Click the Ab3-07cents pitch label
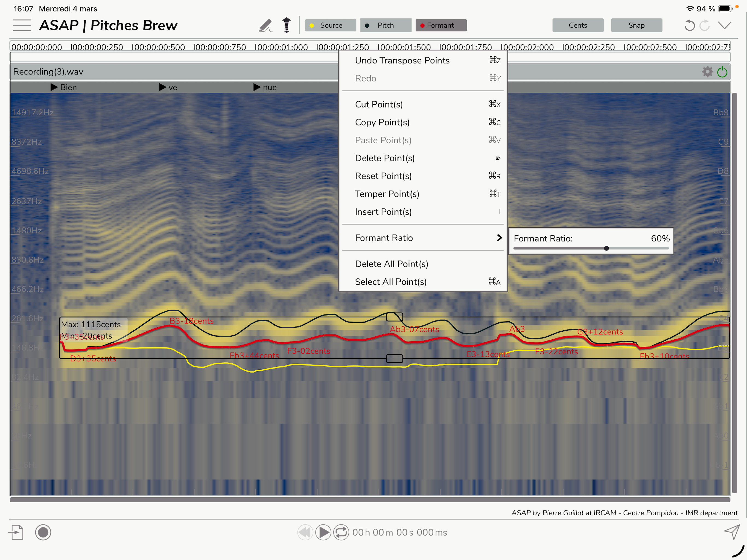747x560 pixels. coord(414,329)
